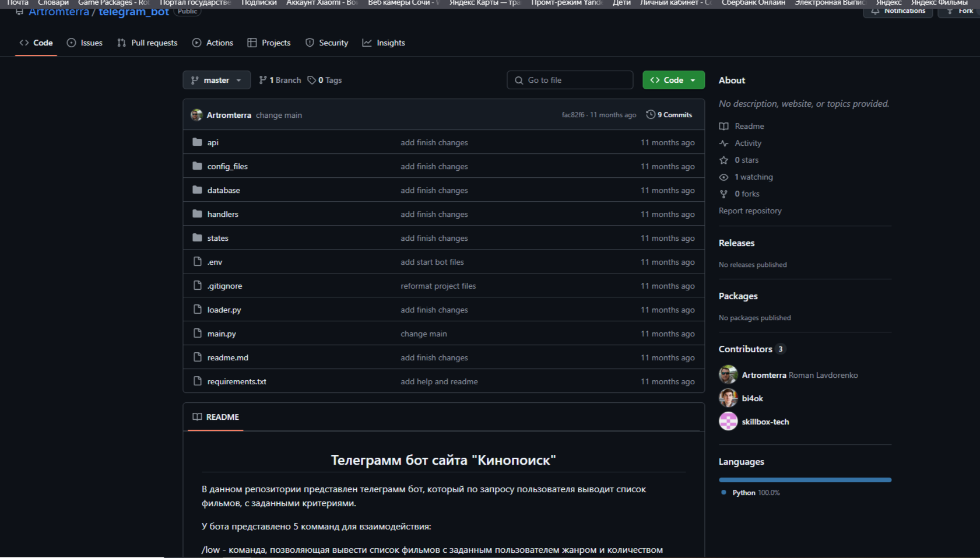Click the Report repository link
Image resolution: width=980 pixels, height=558 pixels.
coord(750,210)
